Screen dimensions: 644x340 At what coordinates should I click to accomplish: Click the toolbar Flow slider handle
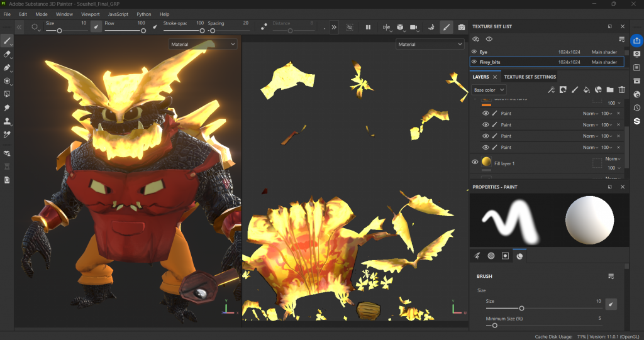[143, 31]
